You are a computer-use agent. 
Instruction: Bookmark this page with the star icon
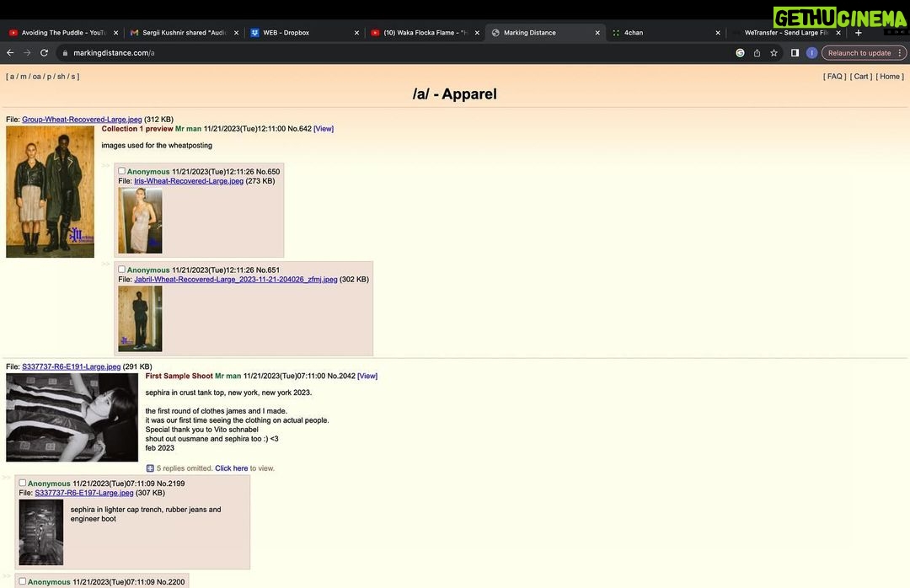[773, 53]
